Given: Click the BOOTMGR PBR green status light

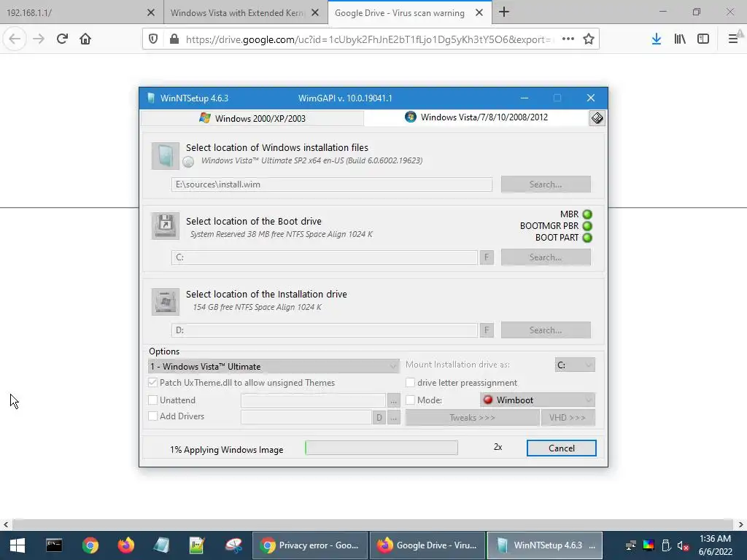Looking at the screenshot, I should 587,226.
